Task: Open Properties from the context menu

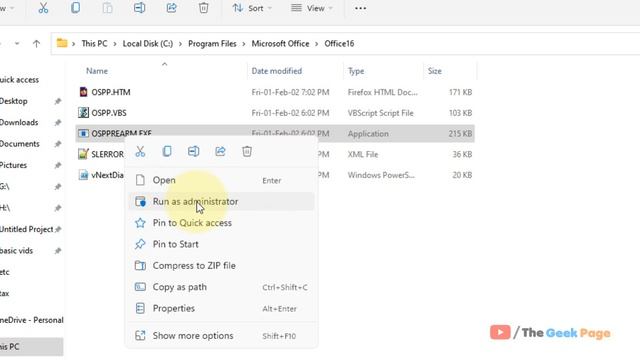Action: click(x=221, y=308)
